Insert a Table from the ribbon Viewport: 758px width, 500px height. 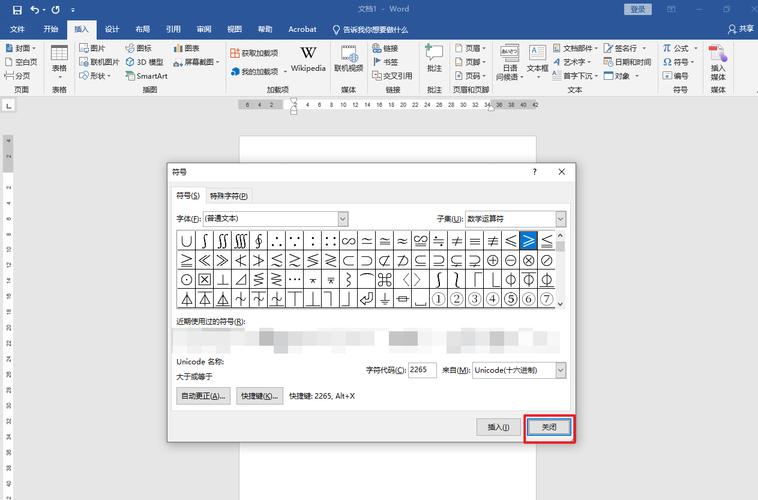point(59,61)
